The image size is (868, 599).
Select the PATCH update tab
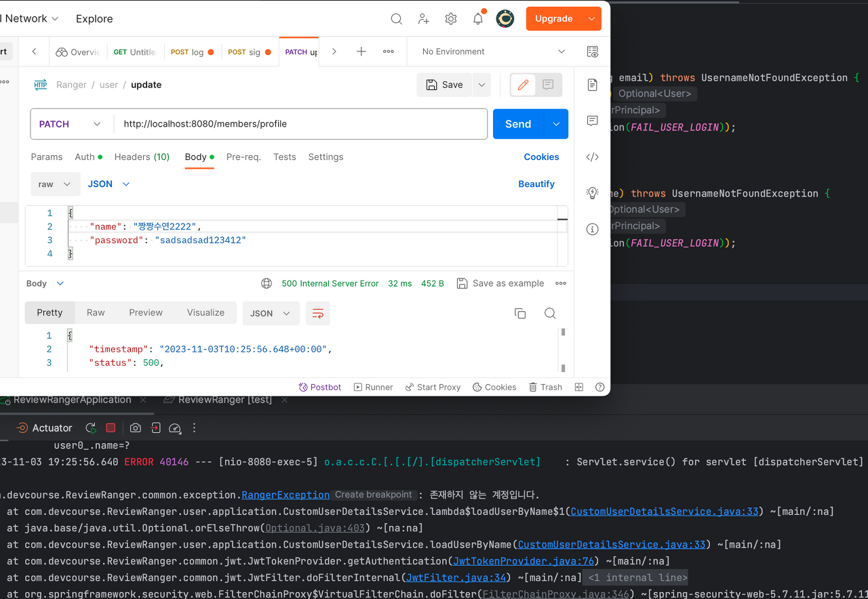[x=299, y=52]
